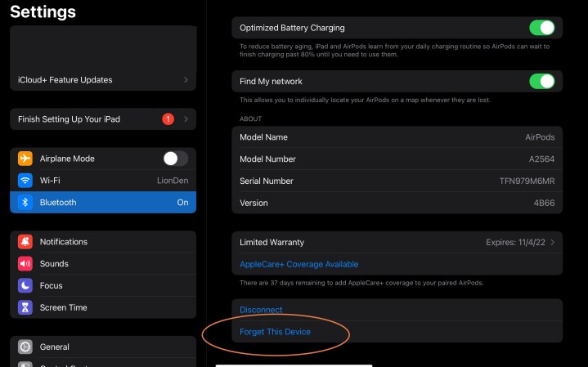Viewport: 588px width, 367px height.
Task: Tap the red notification badge
Action: point(168,119)
